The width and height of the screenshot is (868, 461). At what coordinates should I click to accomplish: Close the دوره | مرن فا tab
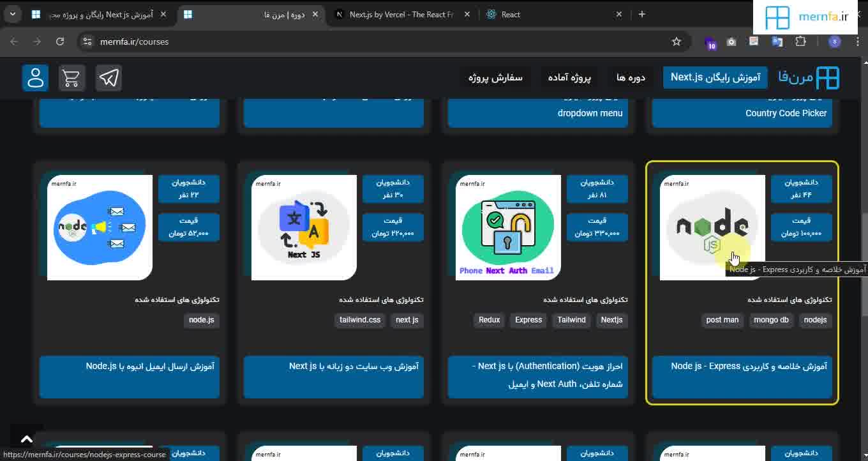tap(315, 14)
